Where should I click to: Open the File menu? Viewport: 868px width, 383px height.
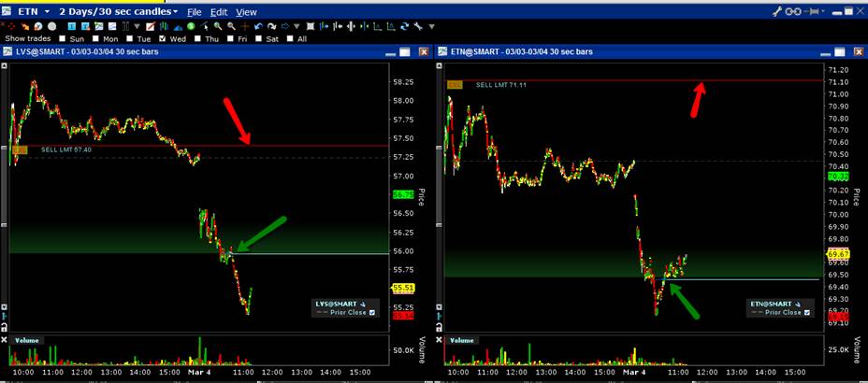coord(194,12)
